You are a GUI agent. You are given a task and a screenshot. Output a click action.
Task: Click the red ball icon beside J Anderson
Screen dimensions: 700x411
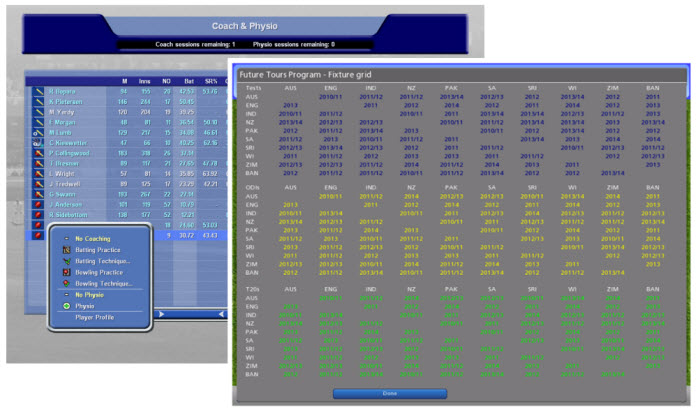coord(36,203)
